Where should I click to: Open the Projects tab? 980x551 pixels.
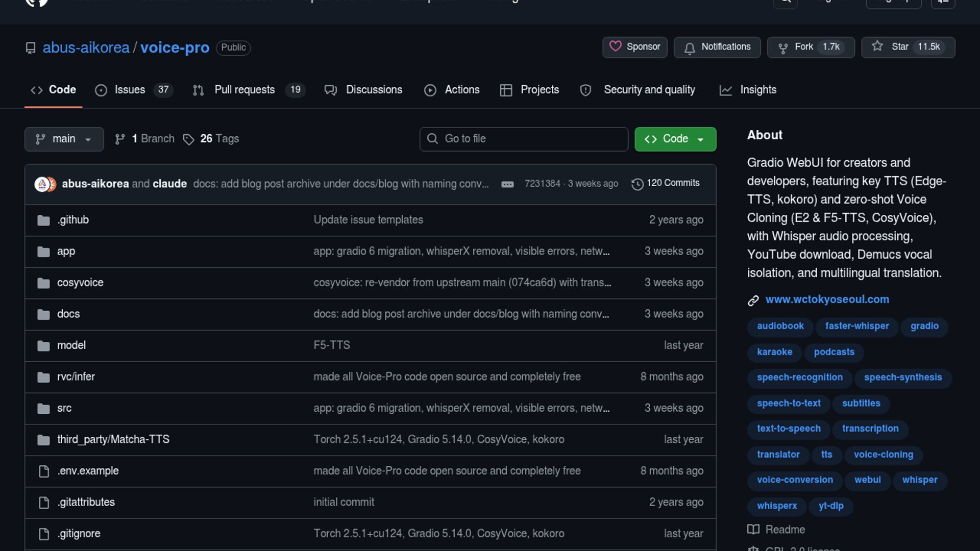click(x=529, y=90)
